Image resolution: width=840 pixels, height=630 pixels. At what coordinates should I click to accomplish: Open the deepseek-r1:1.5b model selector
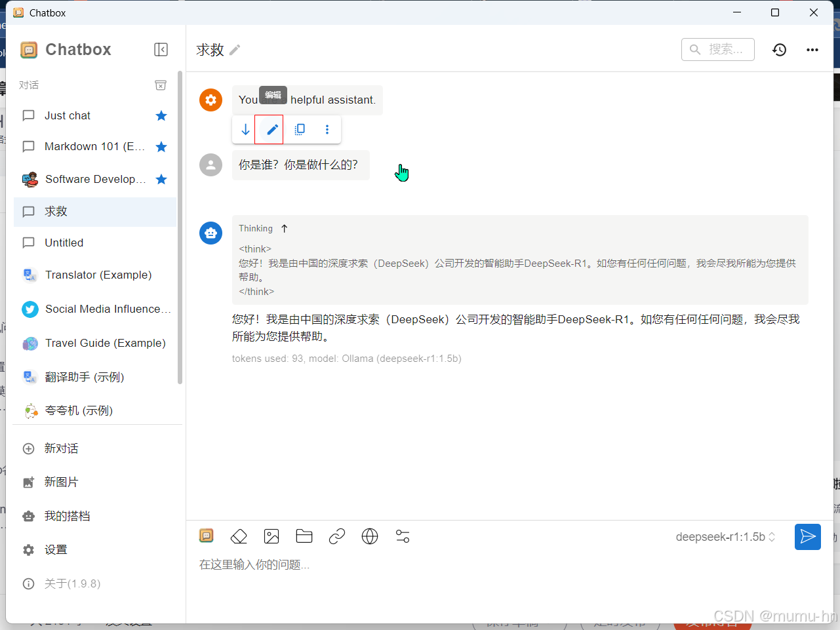726,537
